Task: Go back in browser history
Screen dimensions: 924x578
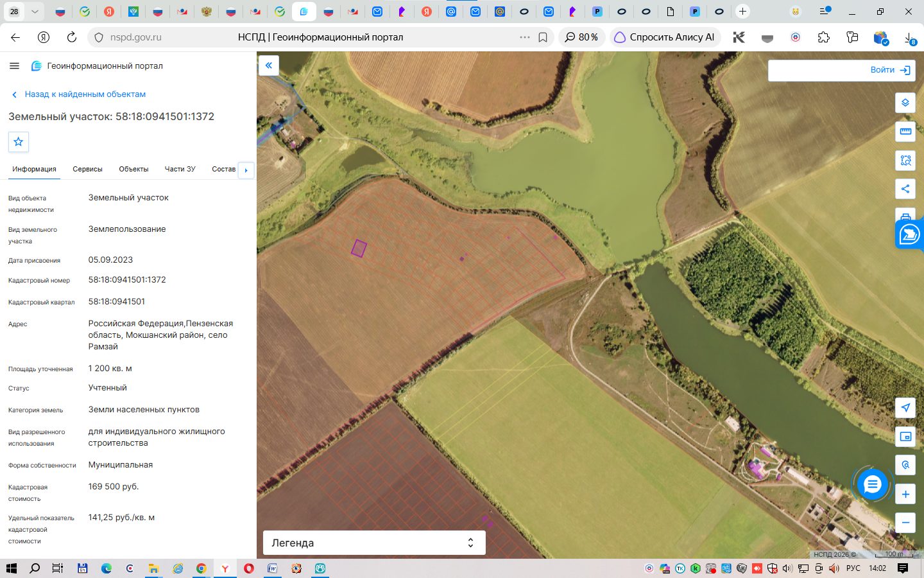Action: (15, 37)
